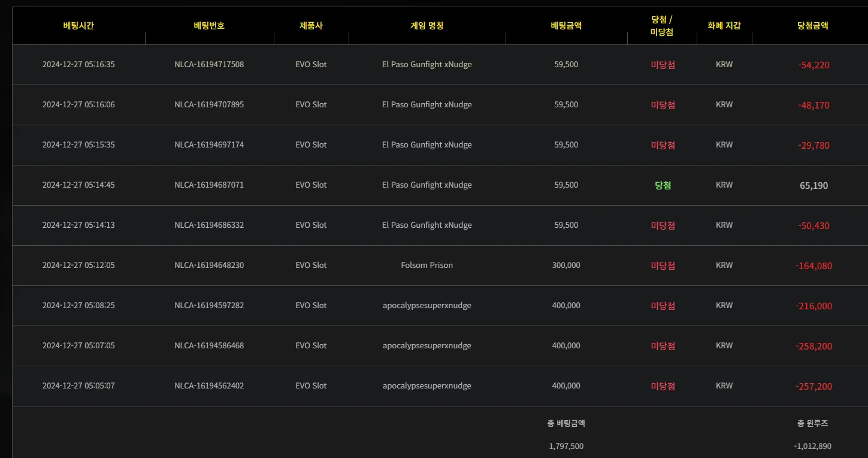
Task: Click 59,500 bet amount in 05:14:45 row
Action: pos(566,185)
